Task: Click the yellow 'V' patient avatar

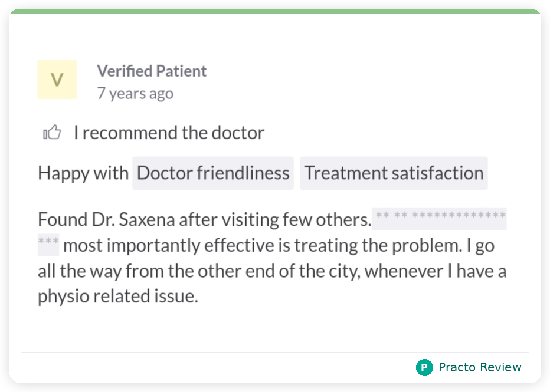Action: click(x=57, y=80)
